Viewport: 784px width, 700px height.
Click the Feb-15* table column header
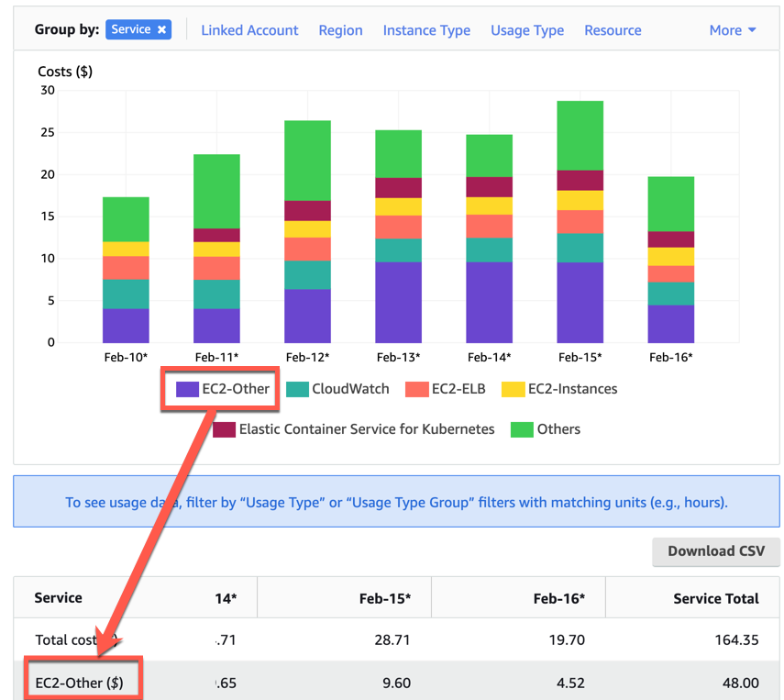coord(385,598)
